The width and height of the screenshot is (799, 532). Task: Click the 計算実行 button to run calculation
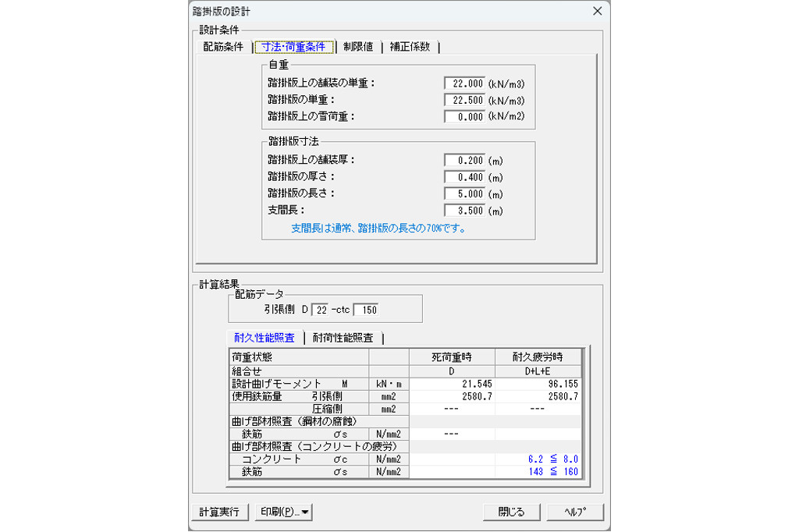pos(221,512)
